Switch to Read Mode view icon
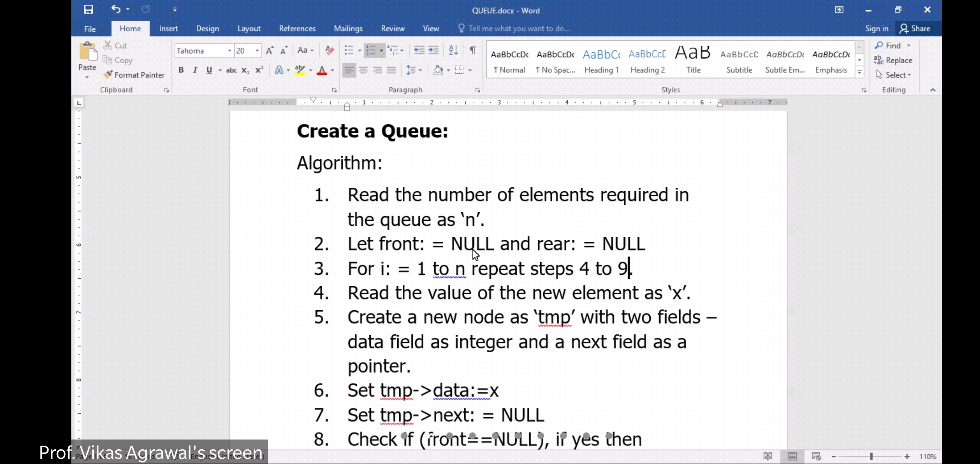This screenshot has width=980, height=464. point(768,456)
